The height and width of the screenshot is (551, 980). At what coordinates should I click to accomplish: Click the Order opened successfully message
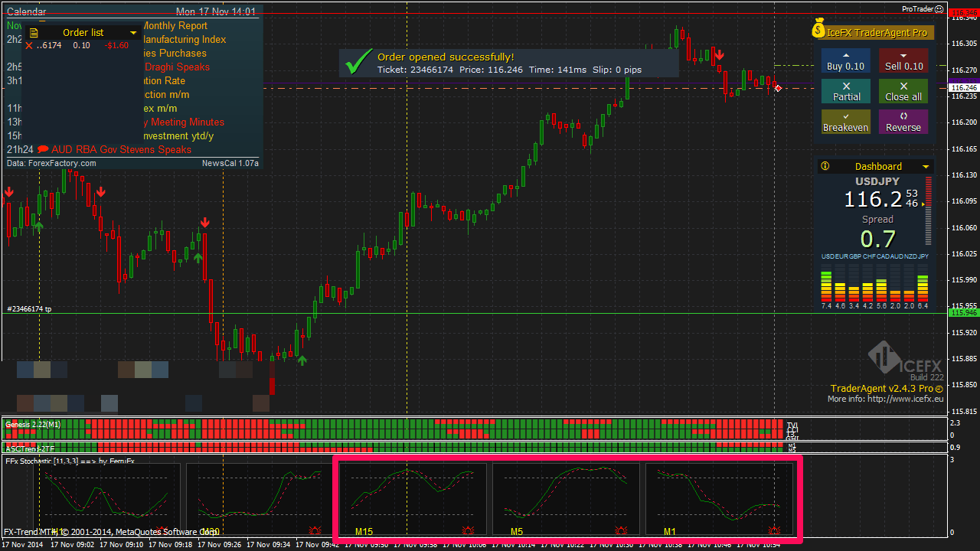tap(446, 57)
